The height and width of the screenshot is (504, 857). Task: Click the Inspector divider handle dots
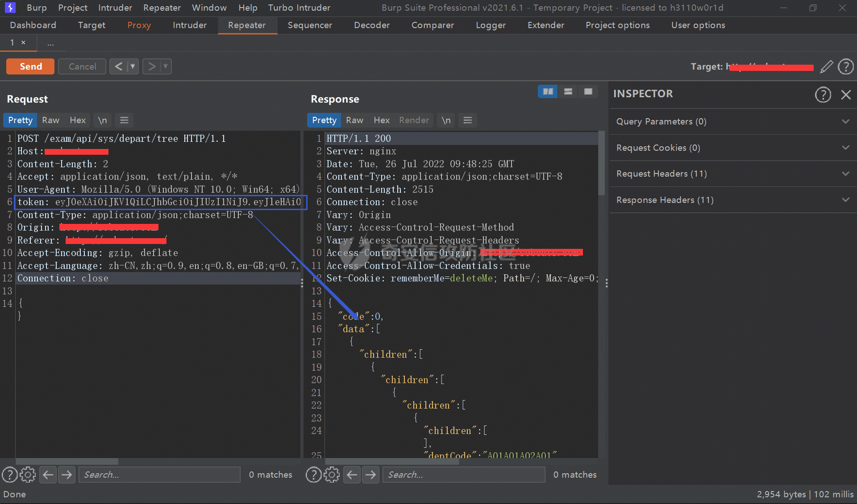(606, 283)
